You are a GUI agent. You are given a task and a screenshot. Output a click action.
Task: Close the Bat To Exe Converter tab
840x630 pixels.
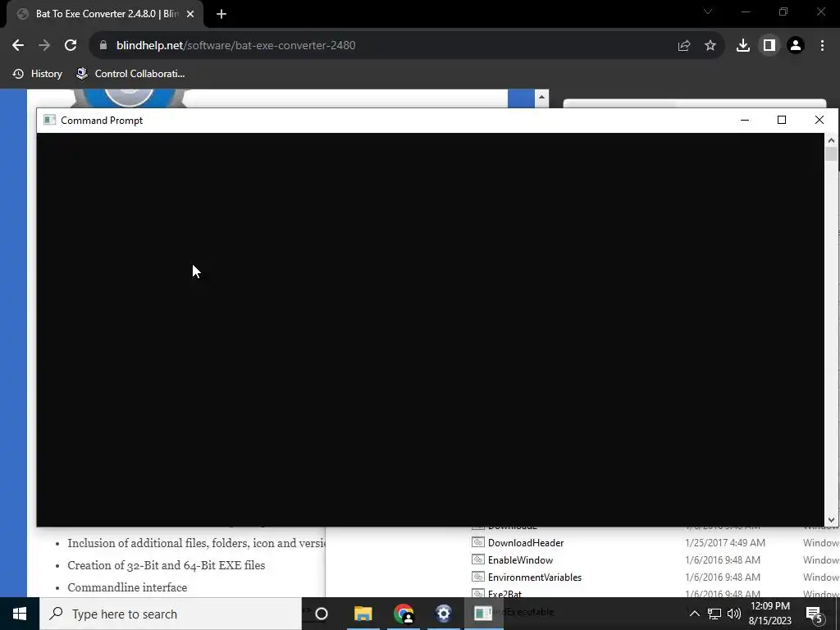190,14
